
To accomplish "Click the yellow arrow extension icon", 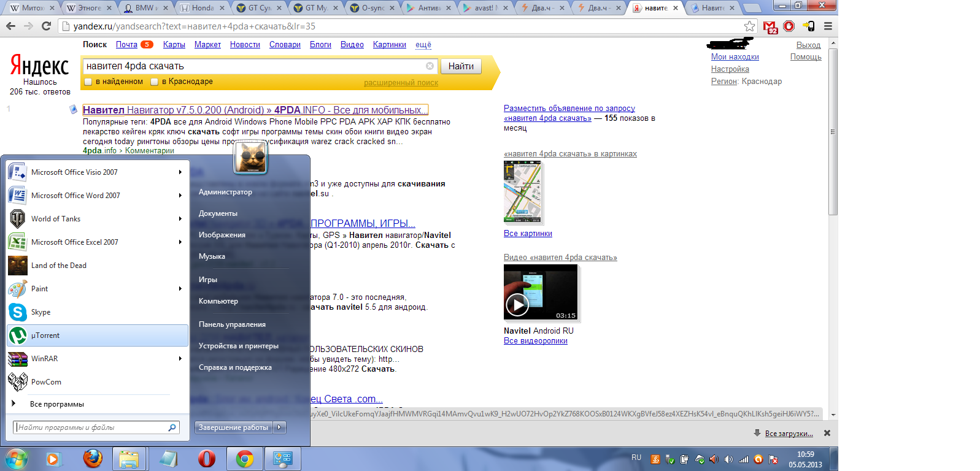I will [809, 26].
